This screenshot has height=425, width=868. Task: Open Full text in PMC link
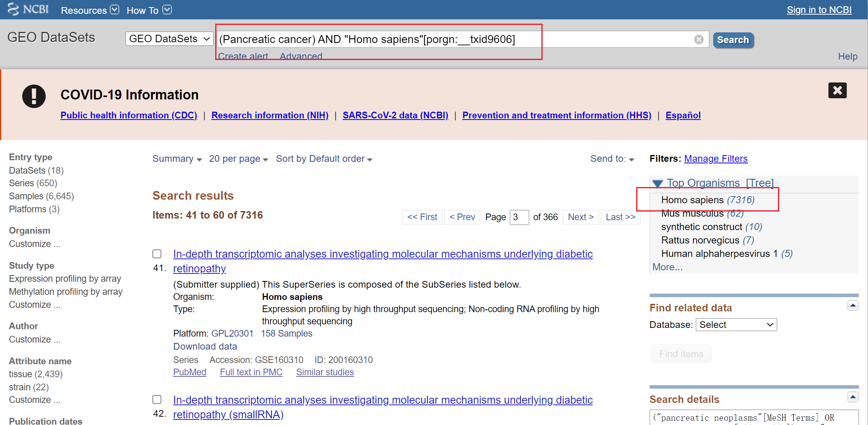coord(251,372)
